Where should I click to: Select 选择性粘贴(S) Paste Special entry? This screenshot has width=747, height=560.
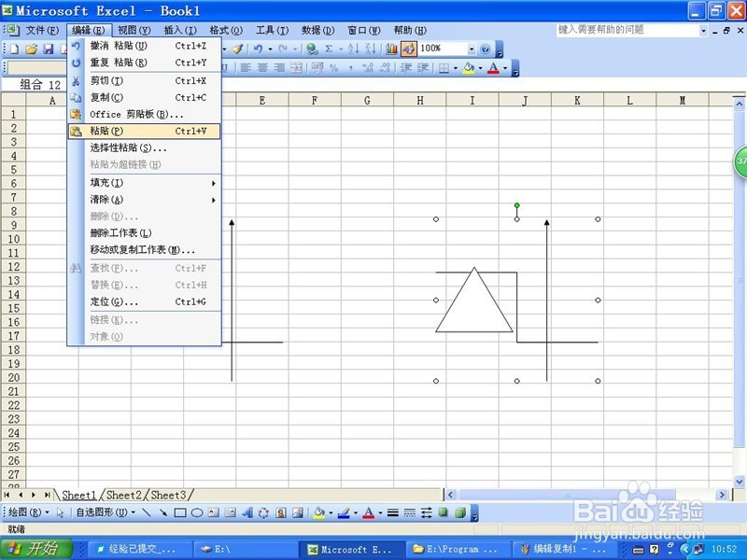pos(144,148)
